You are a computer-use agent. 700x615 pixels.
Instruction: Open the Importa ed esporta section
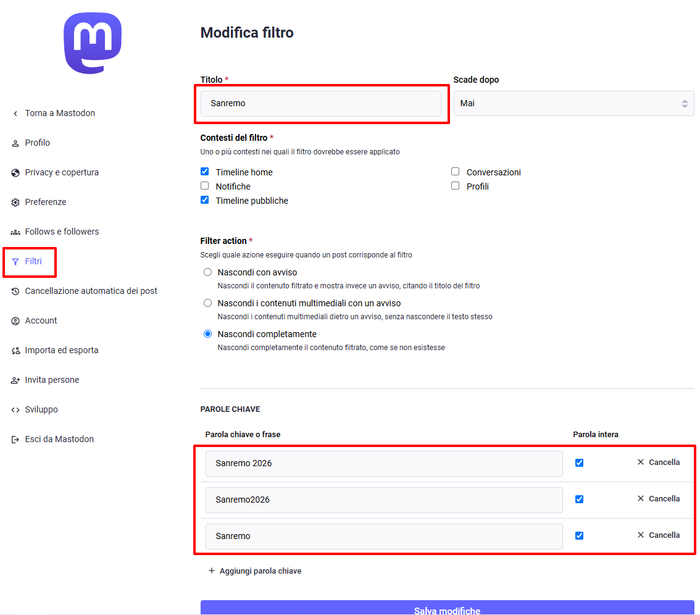pos(61,351)
